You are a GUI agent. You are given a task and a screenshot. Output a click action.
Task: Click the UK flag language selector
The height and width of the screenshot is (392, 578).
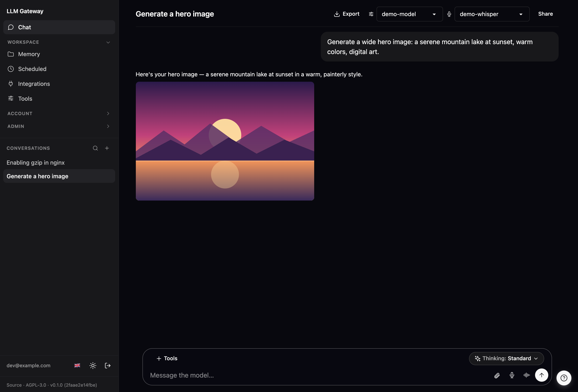pos(77,365)
